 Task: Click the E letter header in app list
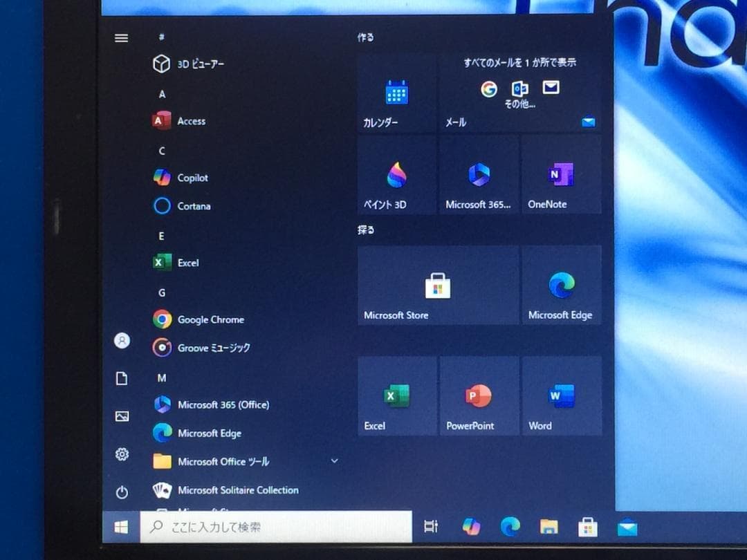point(161,236)
